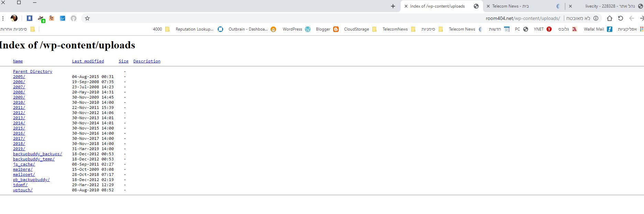Open the user profile avatar
This screenshot has height=214, width=644.
coord(14,18)
